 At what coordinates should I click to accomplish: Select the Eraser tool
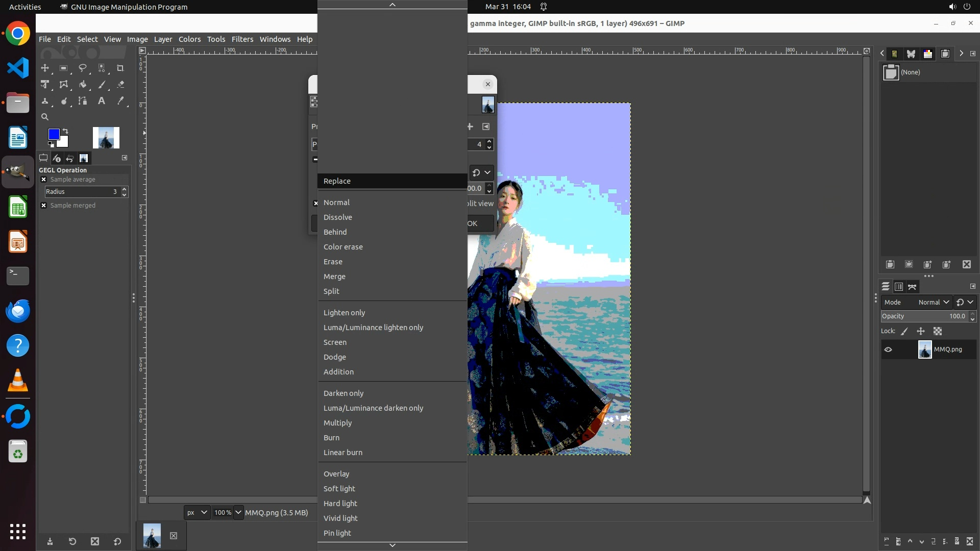point(120,85)
